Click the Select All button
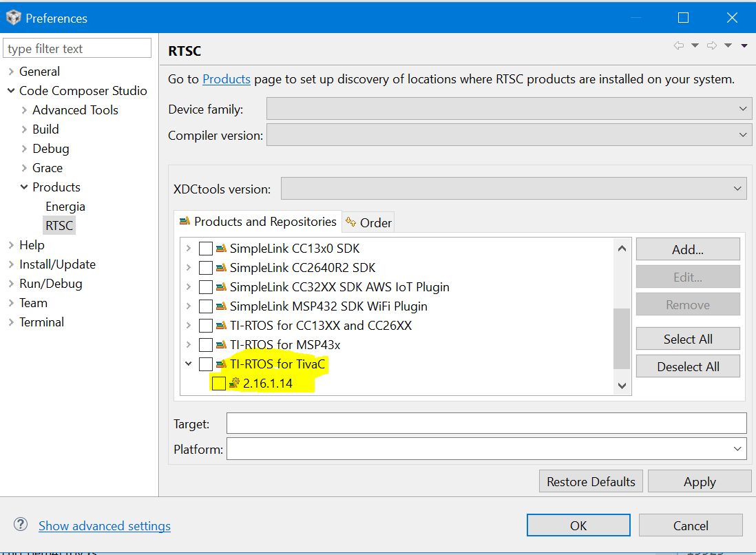 pos(688,339)
